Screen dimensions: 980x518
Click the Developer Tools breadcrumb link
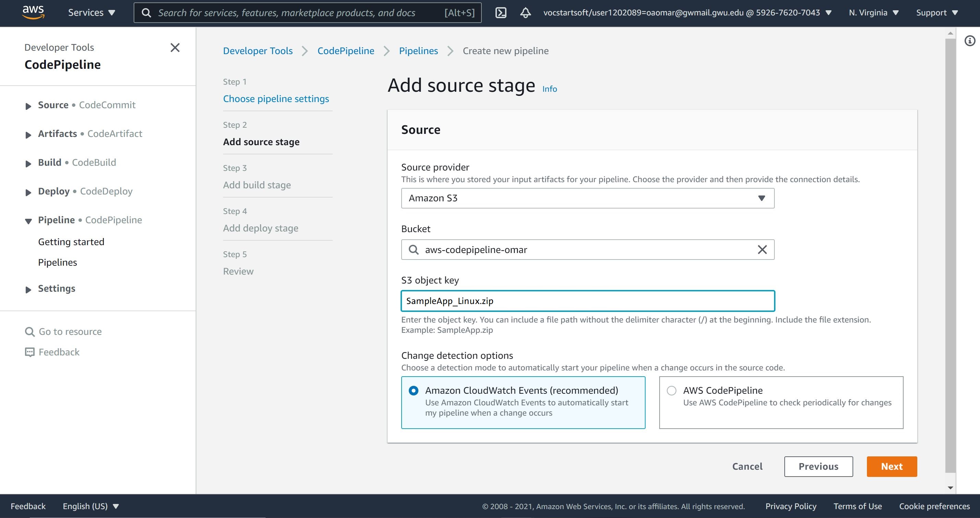tap(258, 51)
